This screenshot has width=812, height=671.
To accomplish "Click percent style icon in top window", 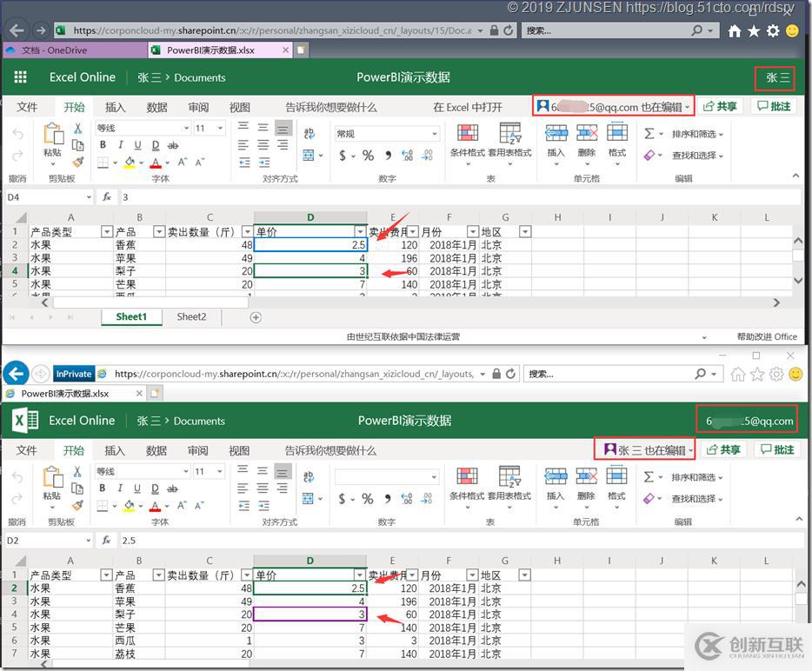I will [x=368, y=156].
